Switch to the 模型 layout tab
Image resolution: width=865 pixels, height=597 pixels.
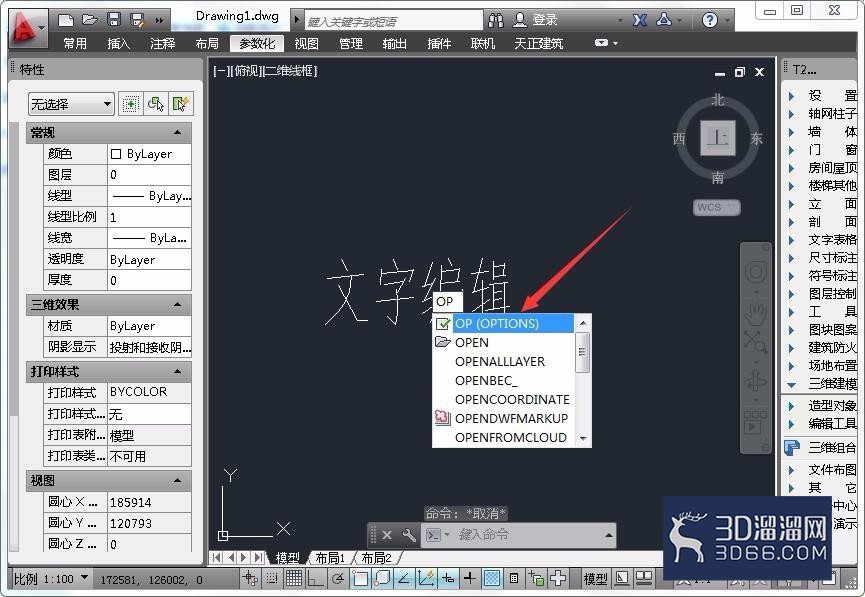[287, 558]
